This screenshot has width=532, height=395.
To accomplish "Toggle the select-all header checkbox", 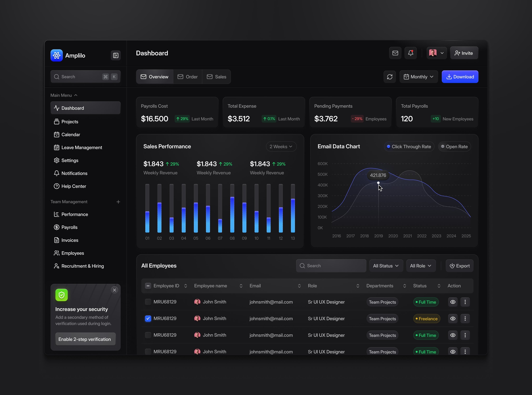I will click(x=148, y=286).
